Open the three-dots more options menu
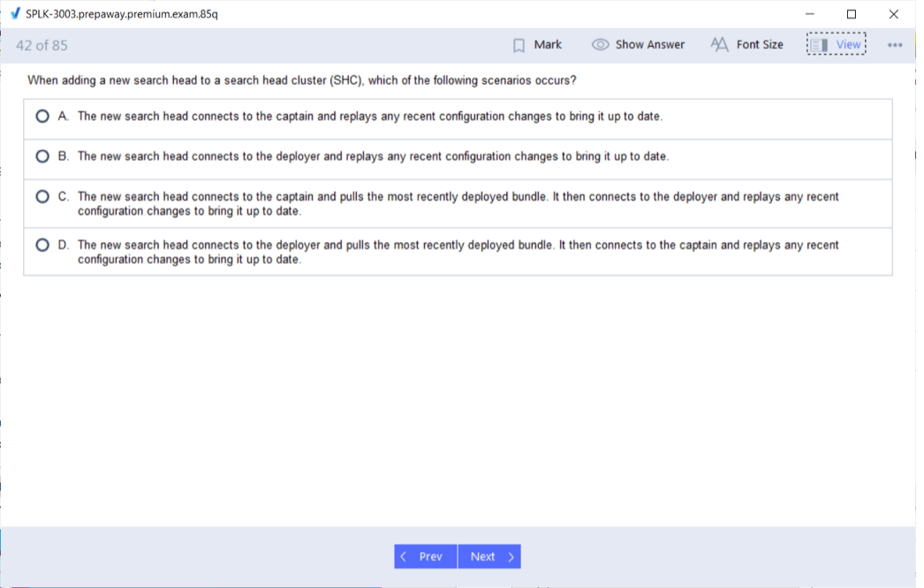The height and width of the screenshot is (588, 924). point(895,45)
